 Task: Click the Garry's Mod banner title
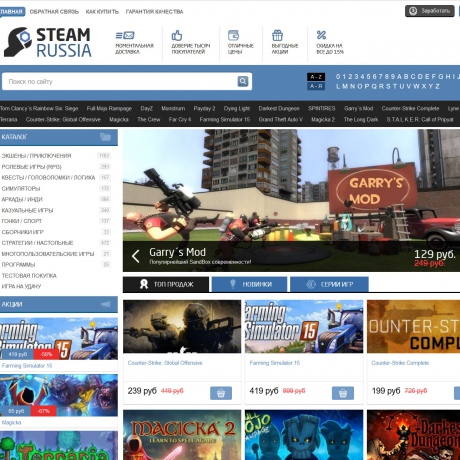tap(177, 252)
